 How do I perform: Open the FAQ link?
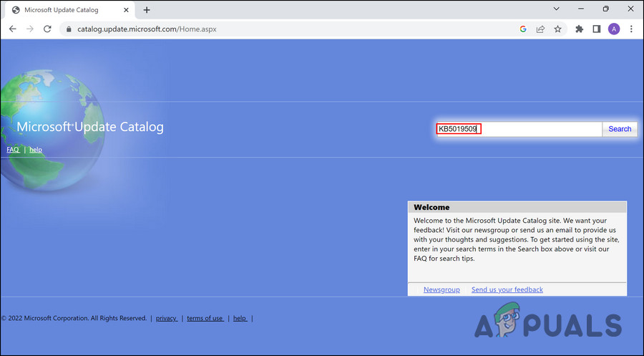tap(13, 150)
